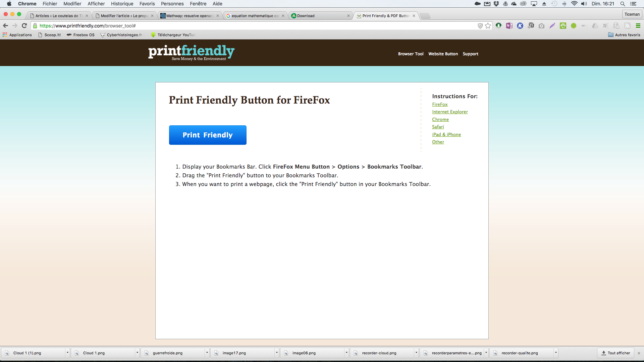Select Chrome instructions tab
The image size is (644, 362).
pos(440,119)
